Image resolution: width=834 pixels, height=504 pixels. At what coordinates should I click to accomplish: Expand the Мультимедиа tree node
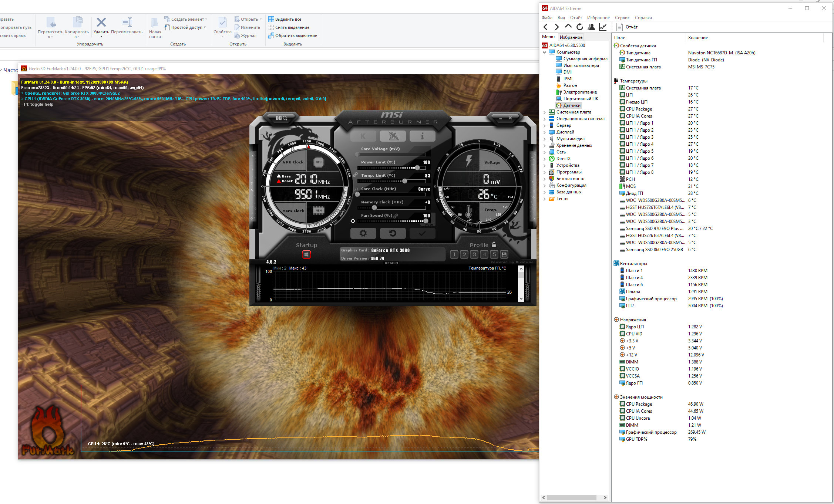point(545,139)
